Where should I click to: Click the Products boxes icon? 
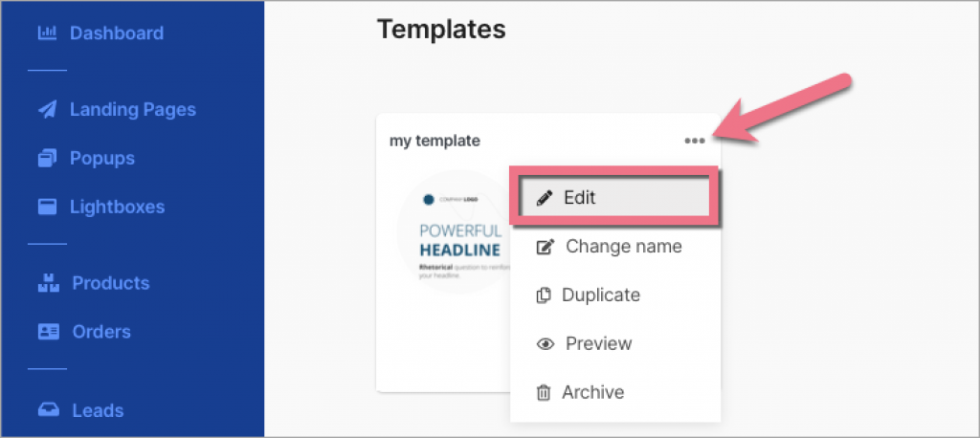point(48,283)
